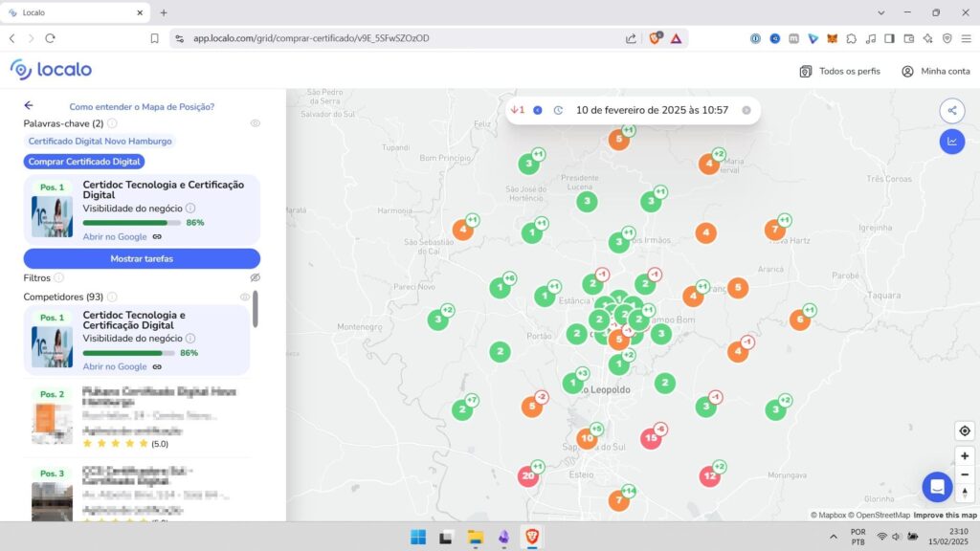Click the orange marker 6 near Taquara
980x551 pixels.
click(x=800, y=320)
